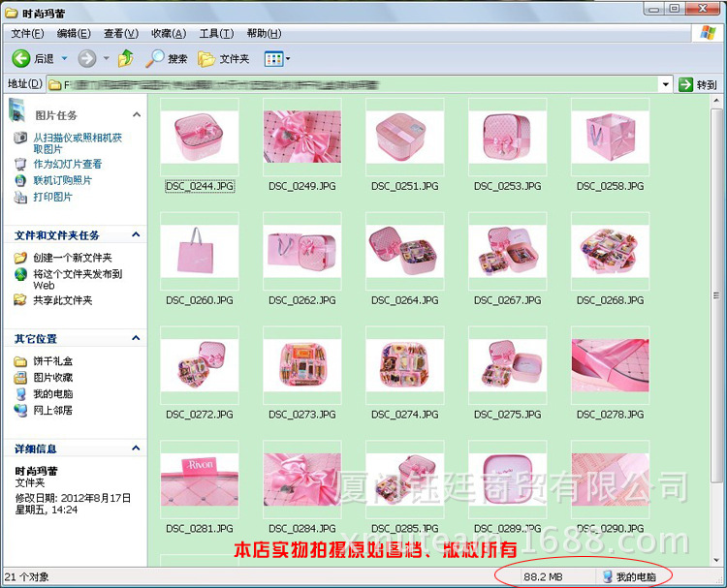Select thumbnail DSC_0281.JPG with Rivon label

click(200, 480)
